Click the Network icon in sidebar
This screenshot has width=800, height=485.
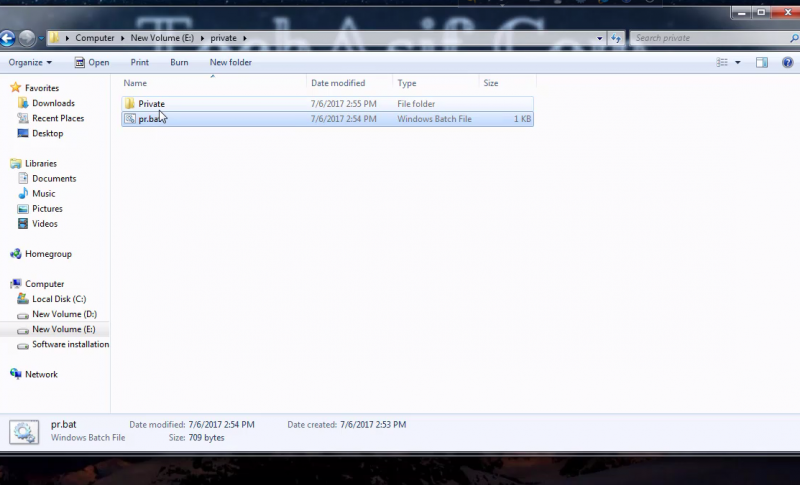coord(16,374)
